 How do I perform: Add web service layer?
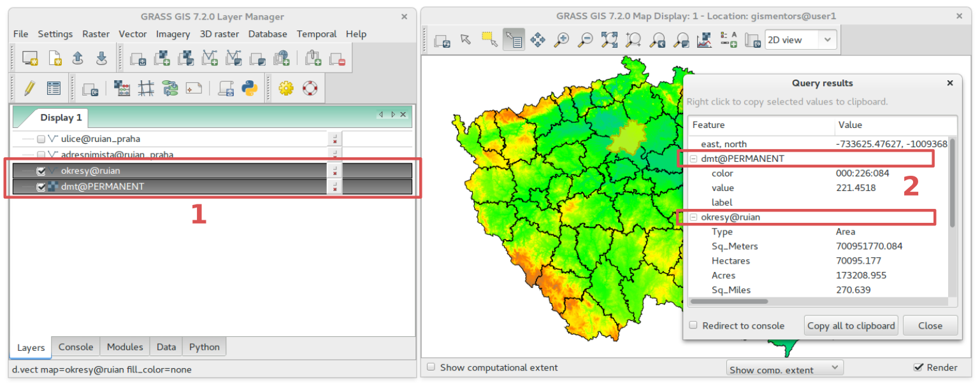pyautogui.click(x=281, y=59)
